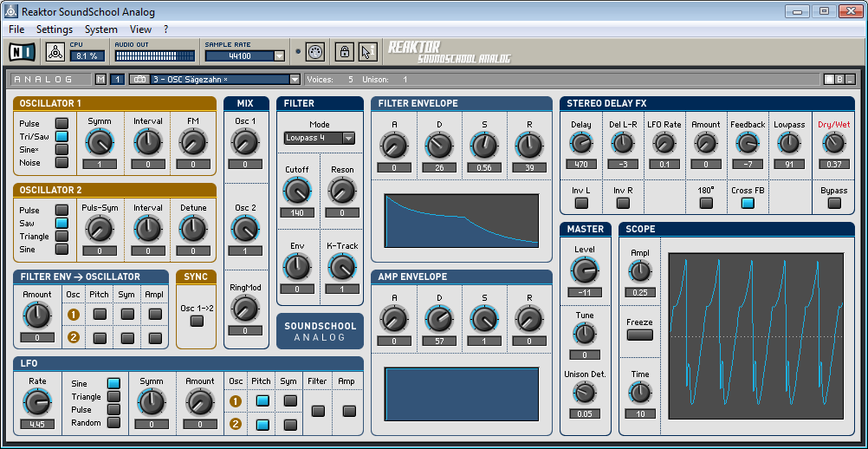Select LFO Triangle waveform
The width and height of the screenshot is (868, 449).
[x=113, y=396]
